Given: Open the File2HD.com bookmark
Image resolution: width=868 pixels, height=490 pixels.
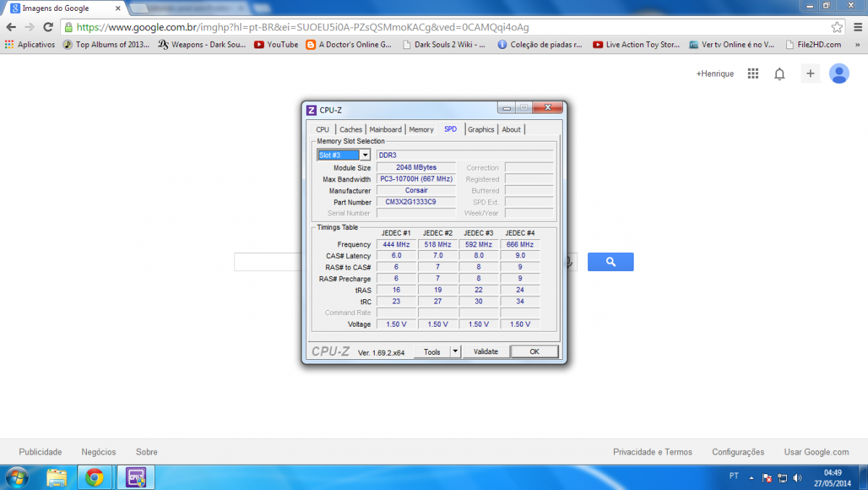Looking at the screenshot, I should pyautogui.click(x=813, y=44).
